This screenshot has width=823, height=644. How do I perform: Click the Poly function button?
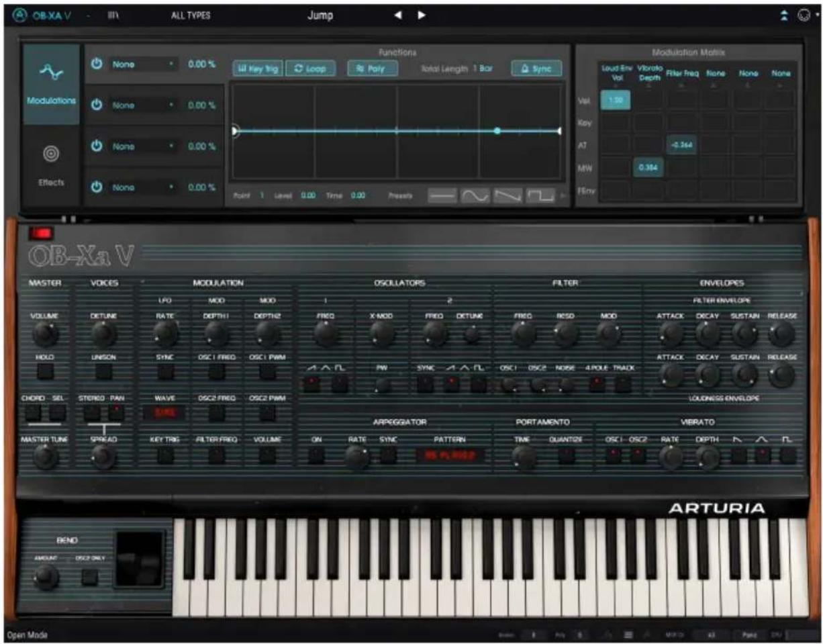click(x=373, y=68)
